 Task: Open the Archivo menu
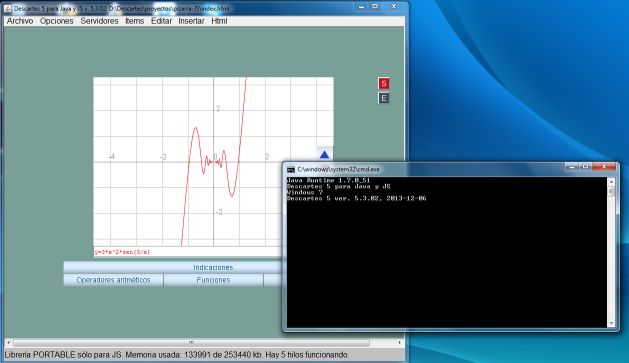(x=20, y=21)
